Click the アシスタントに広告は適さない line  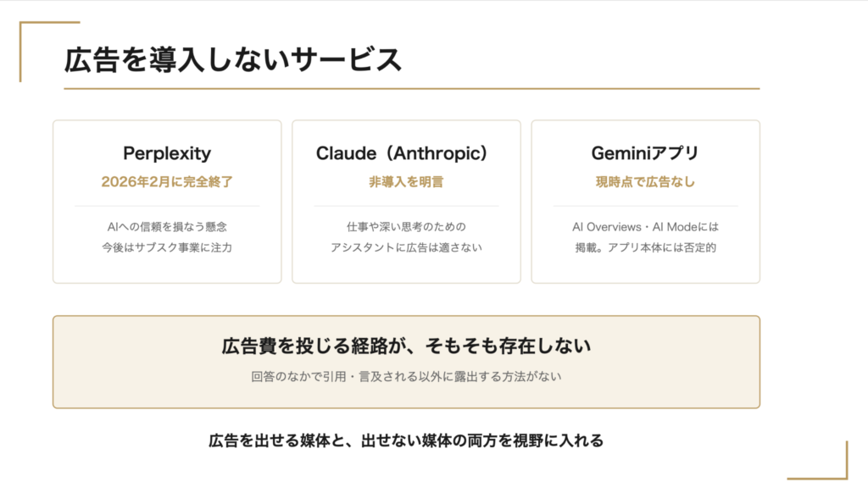(406, 247)
